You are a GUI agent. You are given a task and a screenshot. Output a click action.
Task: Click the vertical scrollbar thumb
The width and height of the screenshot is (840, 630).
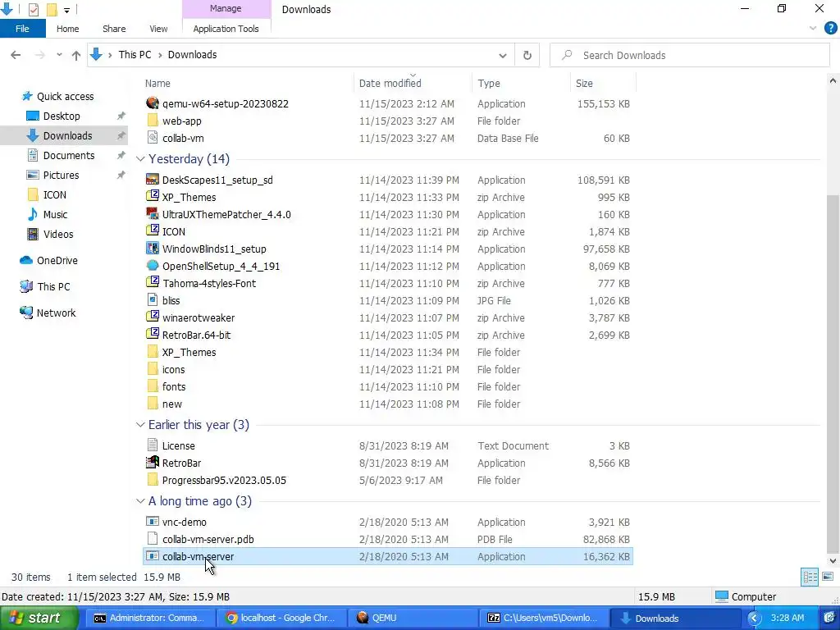coord(833,373)
